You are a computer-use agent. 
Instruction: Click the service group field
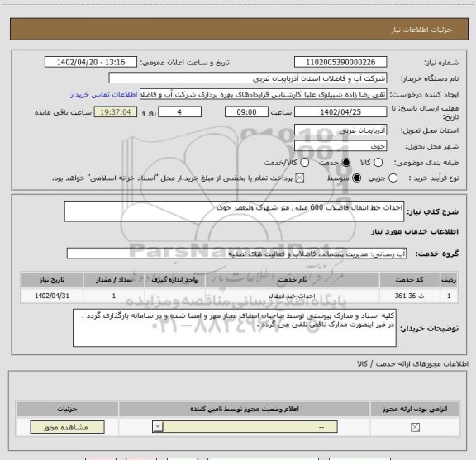236,254
